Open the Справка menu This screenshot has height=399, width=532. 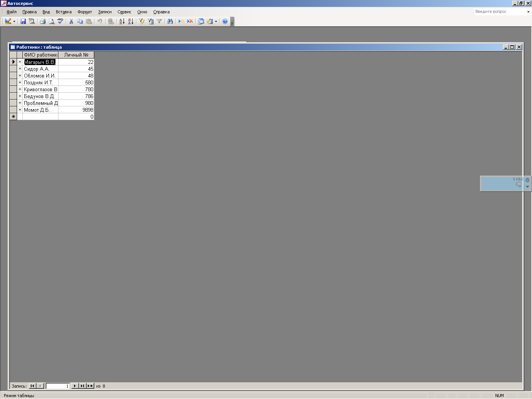tap(161, 12)
